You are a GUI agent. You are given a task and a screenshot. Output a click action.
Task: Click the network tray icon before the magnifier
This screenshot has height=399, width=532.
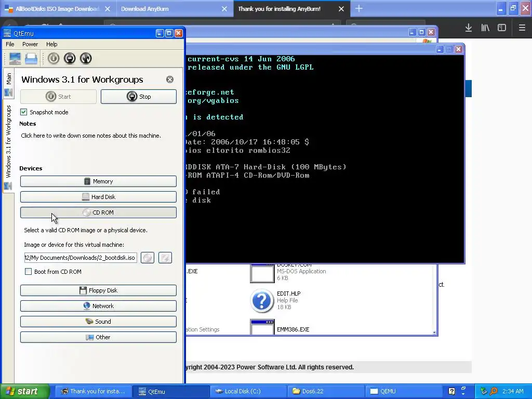(x=484, y=392)
